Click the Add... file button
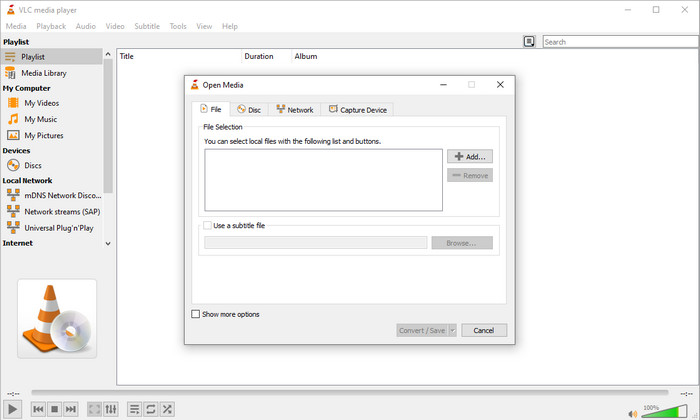 coord(470,157)
